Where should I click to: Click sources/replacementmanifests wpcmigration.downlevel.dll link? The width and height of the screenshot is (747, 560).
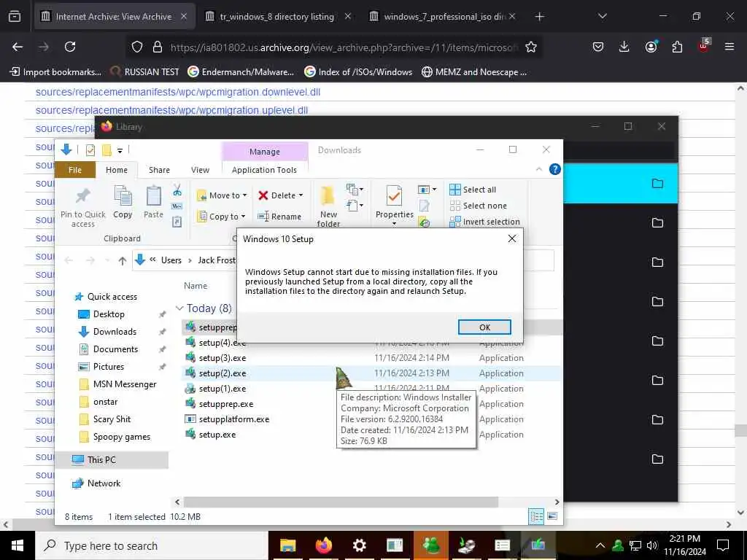(178, 92)
